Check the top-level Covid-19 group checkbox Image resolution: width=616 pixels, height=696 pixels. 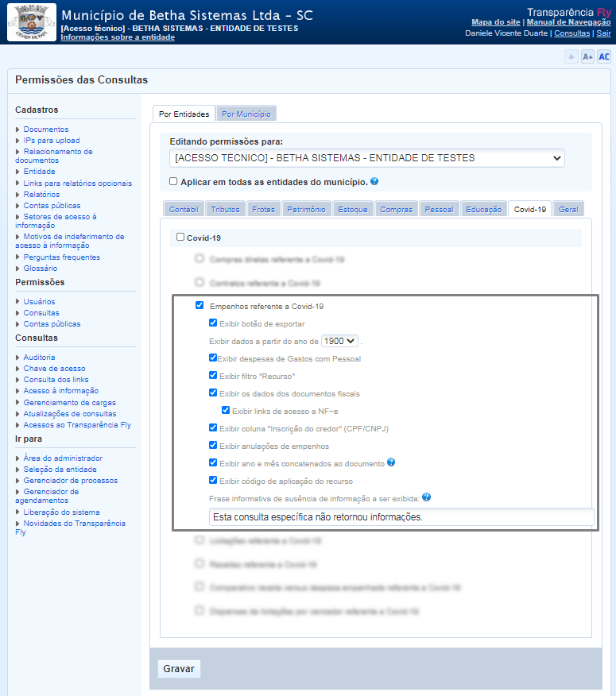click(x=180, y=237)
